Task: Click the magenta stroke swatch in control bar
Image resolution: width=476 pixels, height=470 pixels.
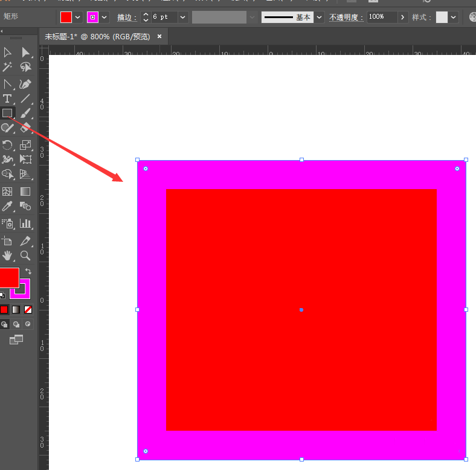Action: point(92,18)
